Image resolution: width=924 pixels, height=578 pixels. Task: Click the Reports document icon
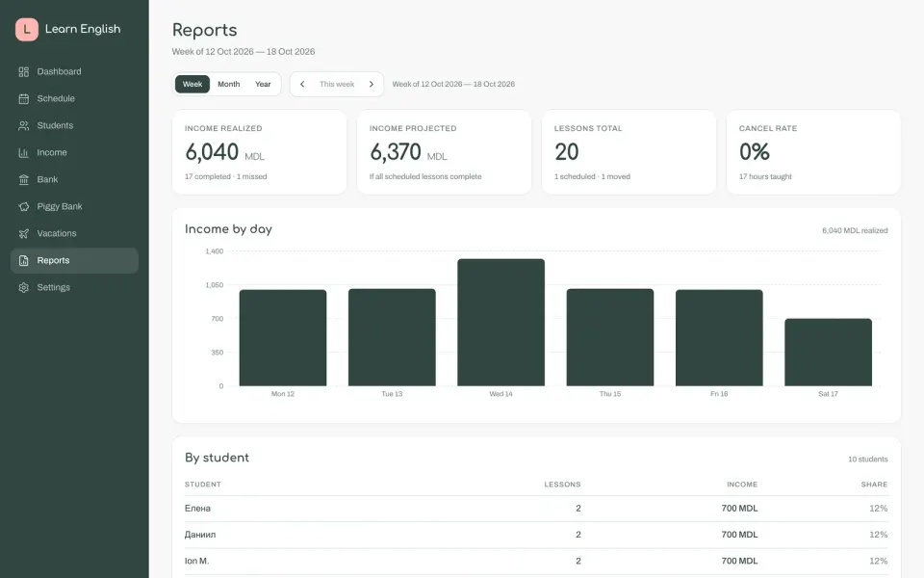pyautogui.click(x=23, y=261)
